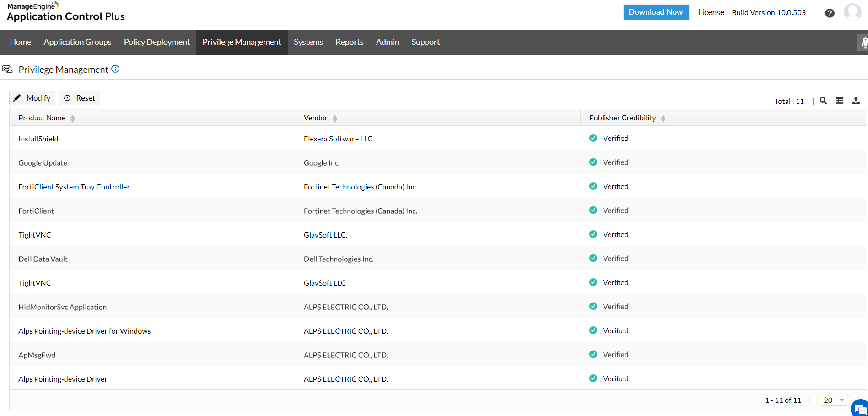The height and width of the screenshot is (416, 868).
Task: Click the Build Version 10.0.503 text
Action: (x=769, y=12)
